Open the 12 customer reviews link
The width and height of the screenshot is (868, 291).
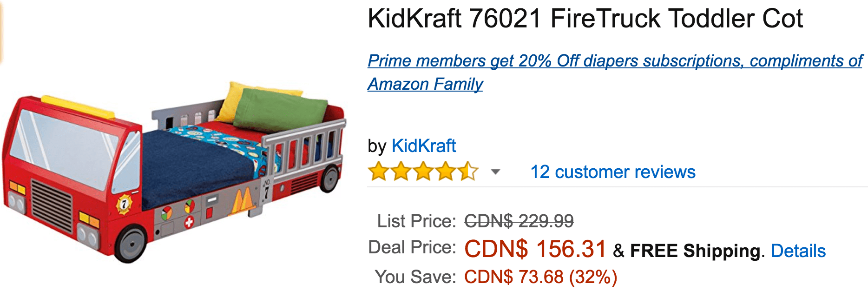(613, 172)
